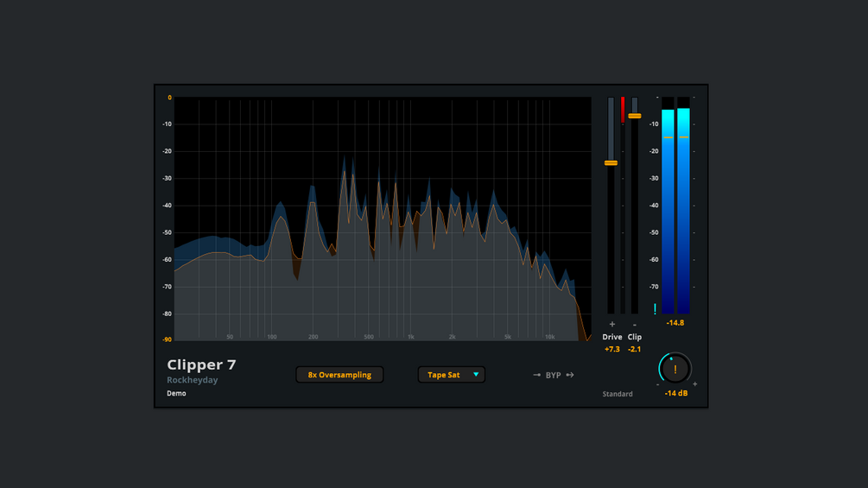Select the Drive value +7.3
Image resolution: width=868 pixels, height=488 pixels.
(x=611, y=349)
